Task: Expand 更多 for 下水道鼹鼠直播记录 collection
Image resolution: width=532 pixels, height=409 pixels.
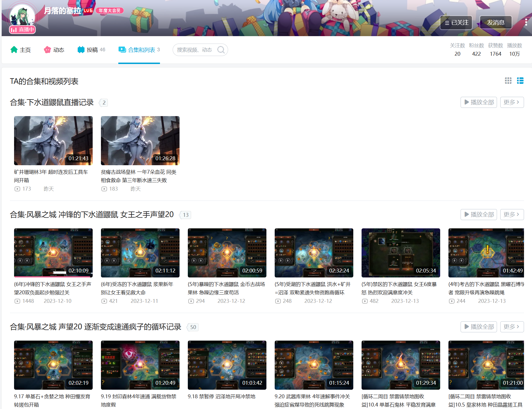Action: click(x=512, y=102)
